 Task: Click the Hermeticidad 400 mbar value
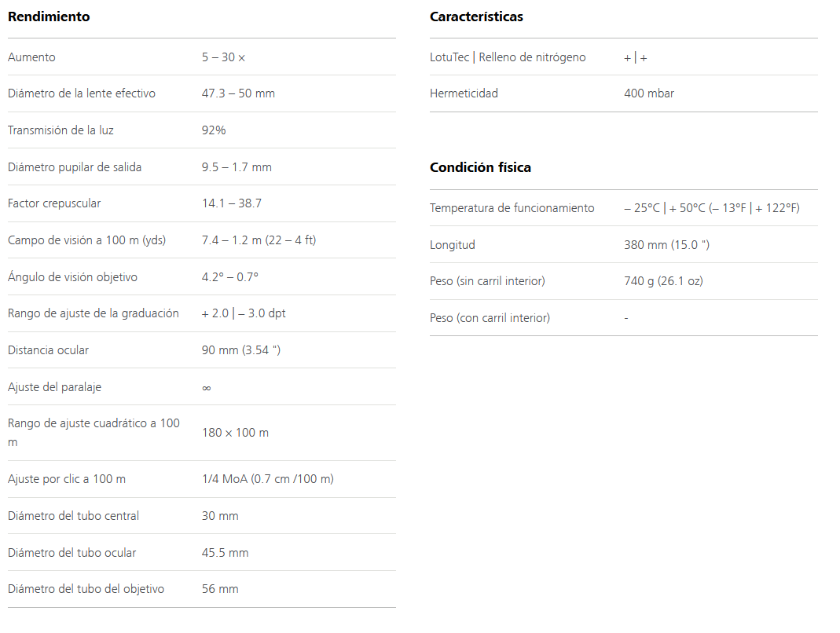pyautogui.click(x=649, y=93)
